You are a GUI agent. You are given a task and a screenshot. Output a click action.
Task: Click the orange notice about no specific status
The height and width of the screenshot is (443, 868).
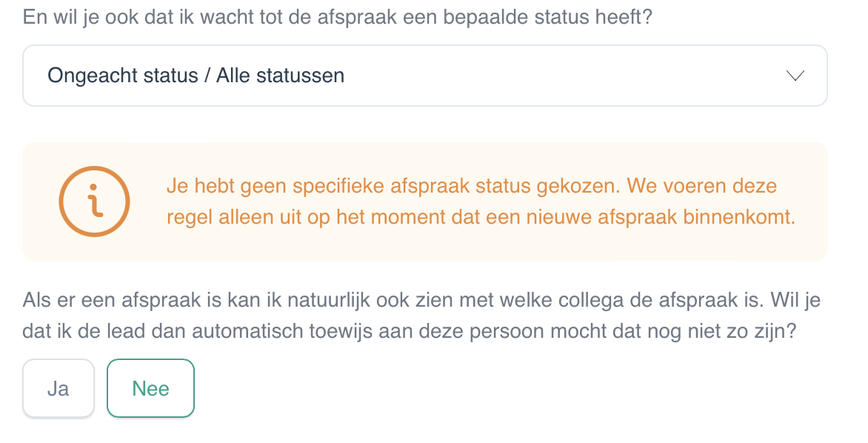pyautogui.click(x=424, y=201)
